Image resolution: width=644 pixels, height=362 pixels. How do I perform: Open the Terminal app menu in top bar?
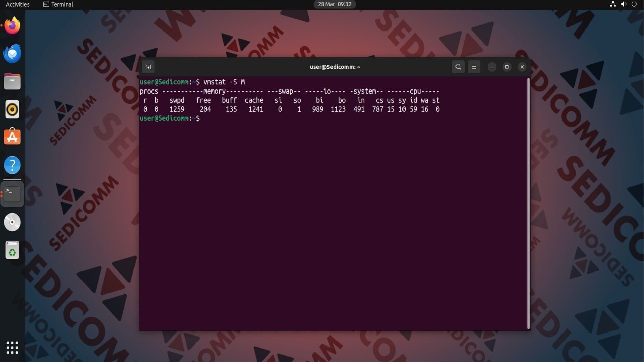coord(58,4)
